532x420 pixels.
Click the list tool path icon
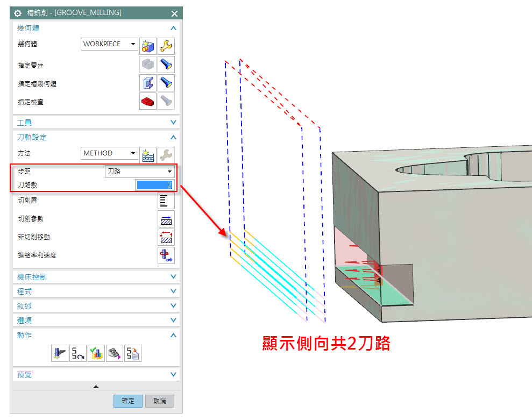pyautogui.click(x=133, y=353)
